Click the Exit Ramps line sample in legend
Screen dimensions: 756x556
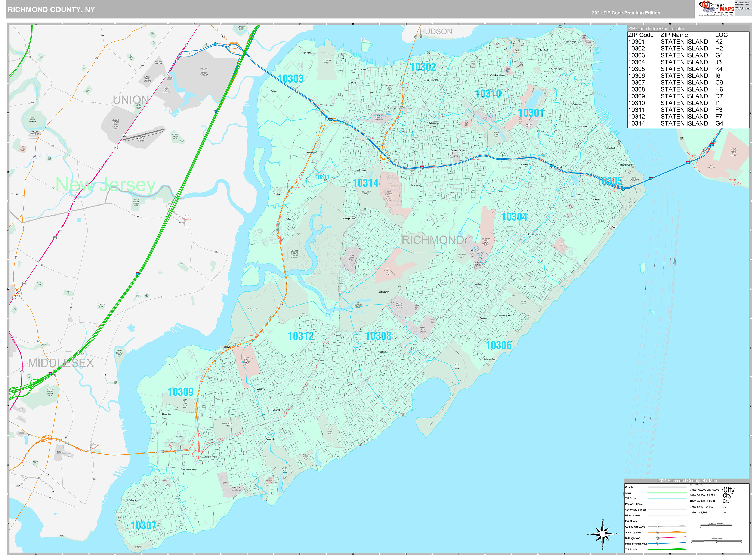tap(667, 521)
